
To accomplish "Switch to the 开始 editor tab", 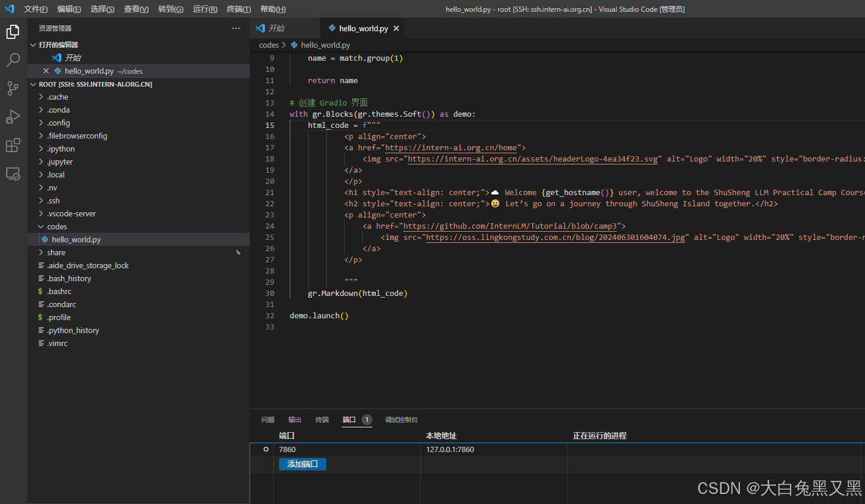I will pyautogui.click(x=285, y=28).
